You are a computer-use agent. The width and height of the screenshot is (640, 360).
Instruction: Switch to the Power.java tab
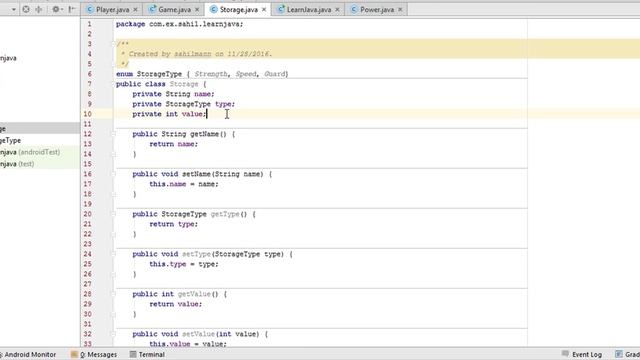tap(377, 9)
